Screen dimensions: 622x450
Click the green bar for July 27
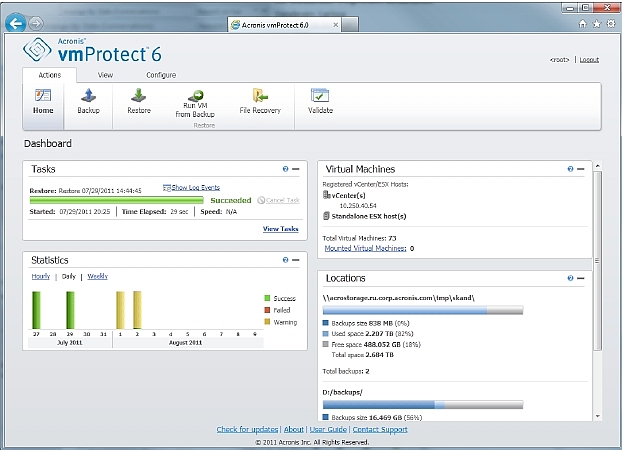36,310
